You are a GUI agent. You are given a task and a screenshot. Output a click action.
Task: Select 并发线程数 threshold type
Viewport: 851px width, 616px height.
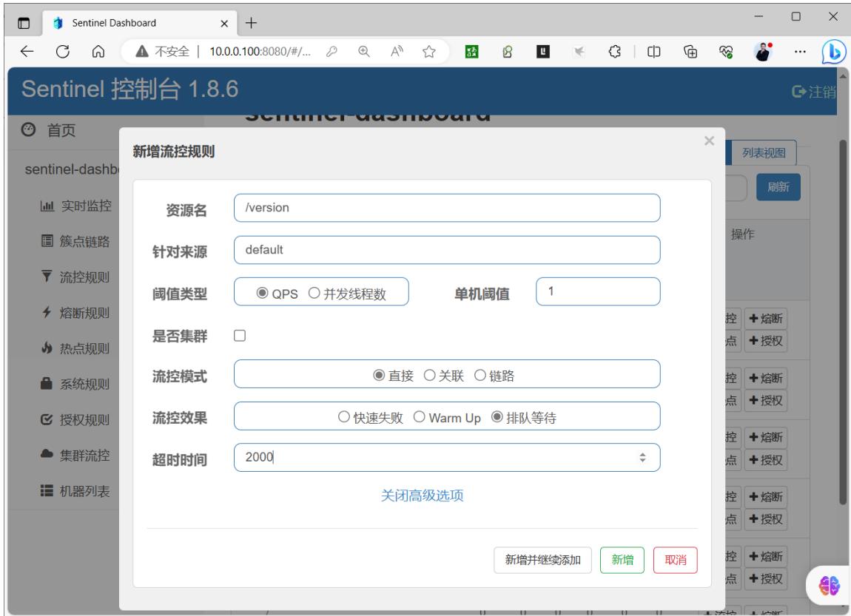314,293
